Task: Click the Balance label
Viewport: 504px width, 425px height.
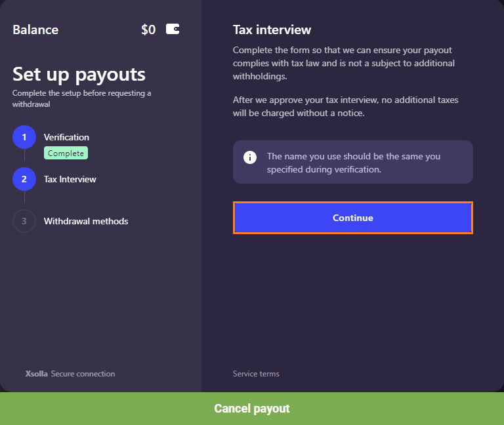Action: (35, 30)
